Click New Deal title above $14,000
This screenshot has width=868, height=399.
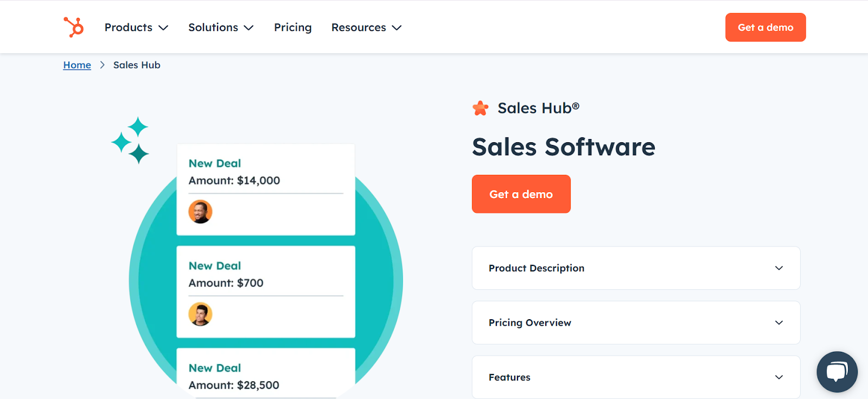point(215,163)
